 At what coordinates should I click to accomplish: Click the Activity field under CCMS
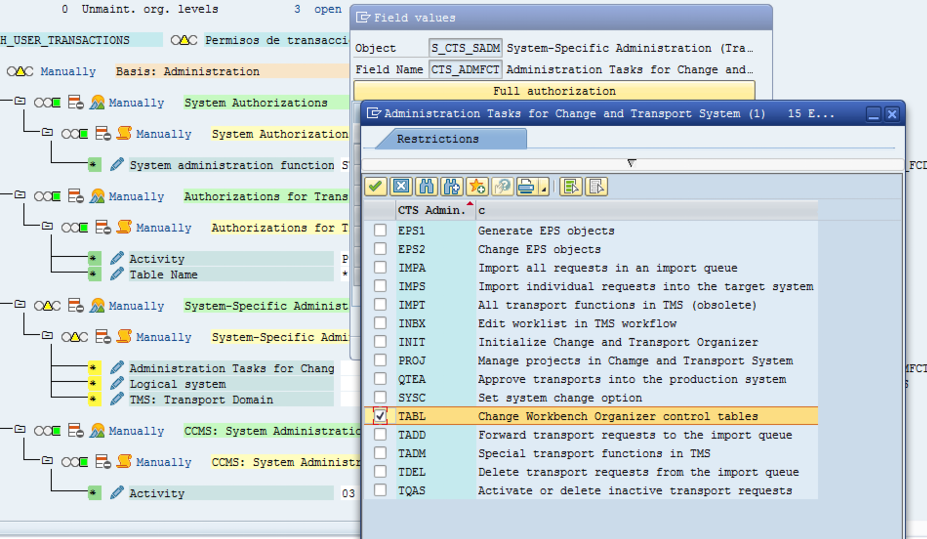[231, 493]
